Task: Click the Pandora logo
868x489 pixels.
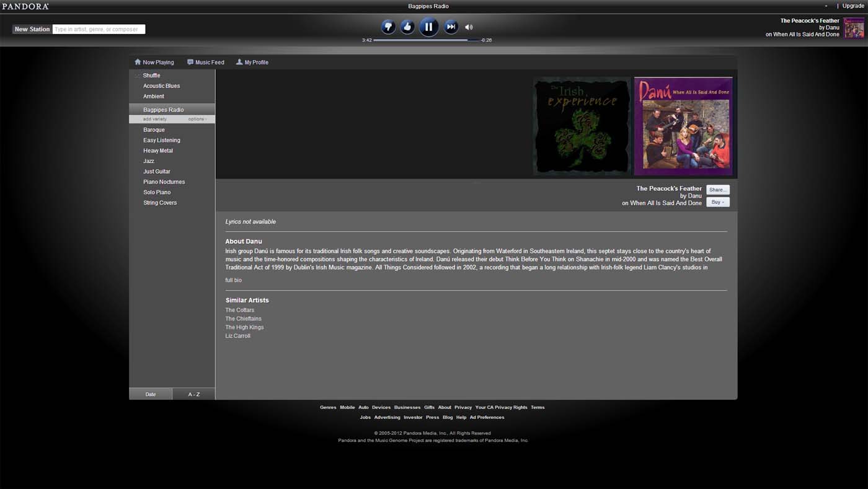Action: (25, 6)
